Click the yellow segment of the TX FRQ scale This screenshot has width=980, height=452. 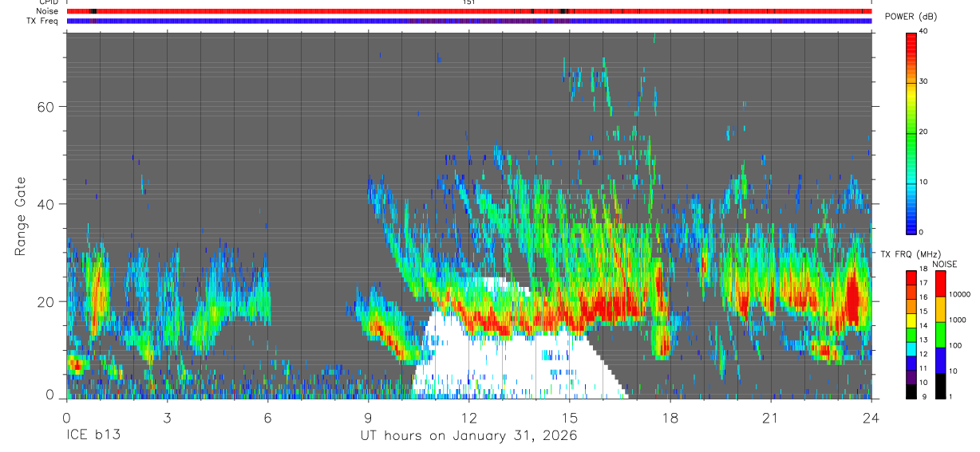click(911, 319)
